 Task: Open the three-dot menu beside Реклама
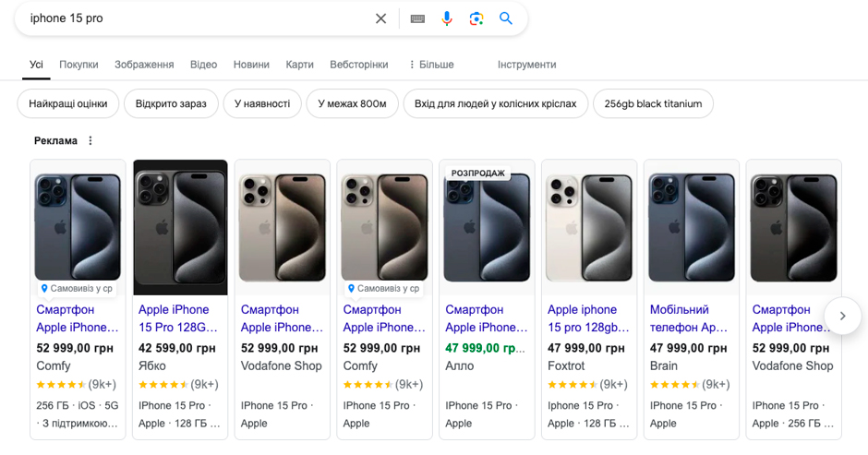(x=90, y=140)
